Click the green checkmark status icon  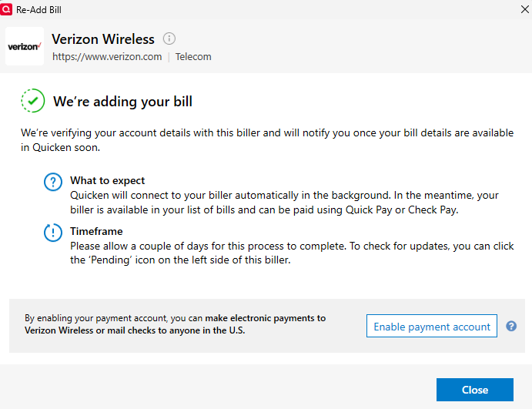(33, 101)
